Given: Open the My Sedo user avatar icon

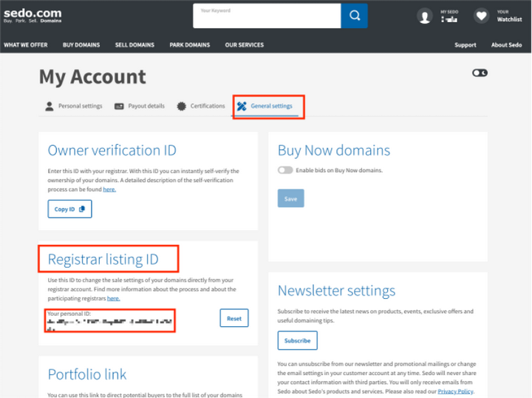Looking at the screenshot, I should (424, 16).
